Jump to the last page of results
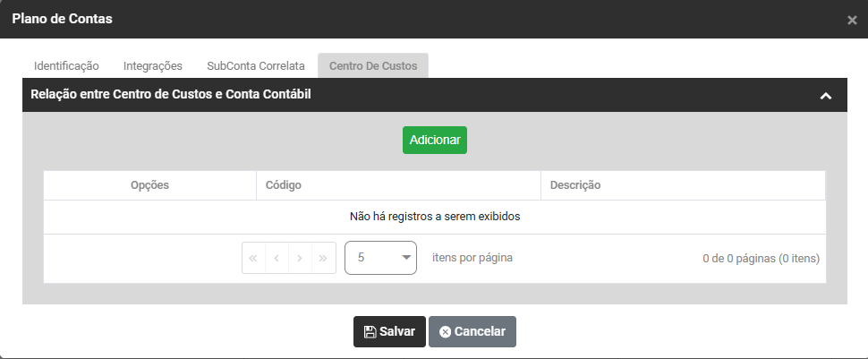 pyautogui.click(x=323, y=258)
